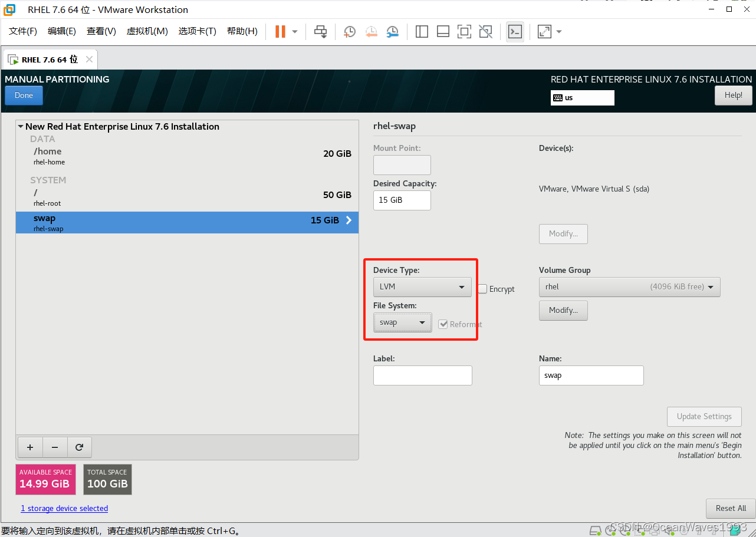Click the chevron arrow on swap row

click(x=349, y=220)
